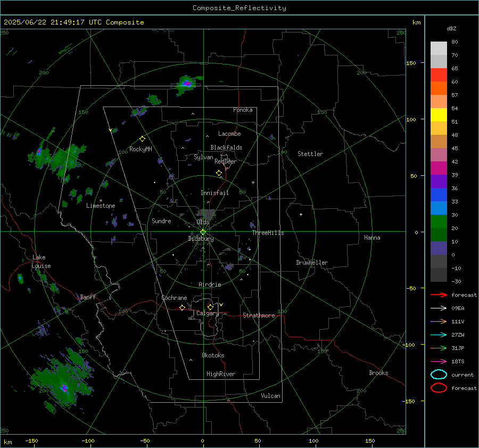Click the Strathmore town label
This screenshot has height=448, width=479.
(259, 315)
